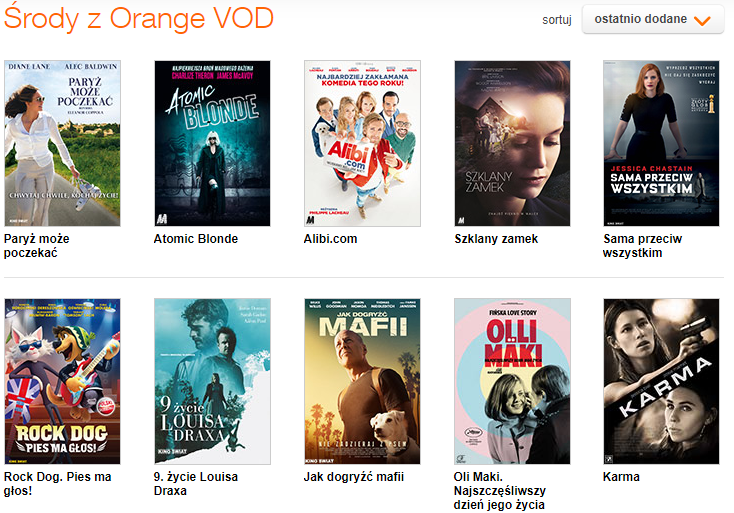The height and width of the screenshot is (513, 734).
Task: Open the Paryż może poczekać poster
Action: pos(62,143)
